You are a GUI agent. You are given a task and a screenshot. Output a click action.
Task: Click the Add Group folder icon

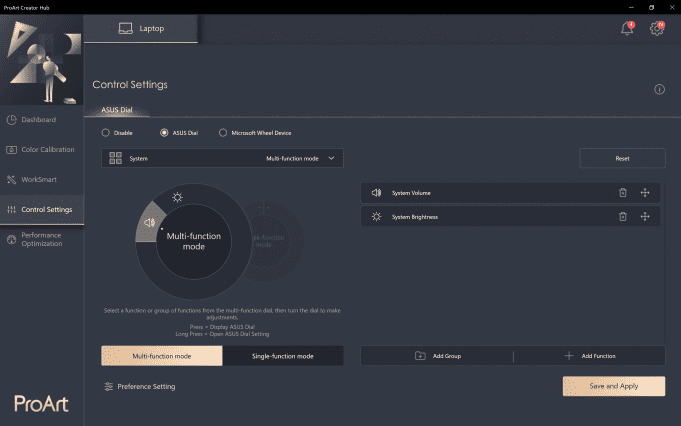click(x=420, y=356)
